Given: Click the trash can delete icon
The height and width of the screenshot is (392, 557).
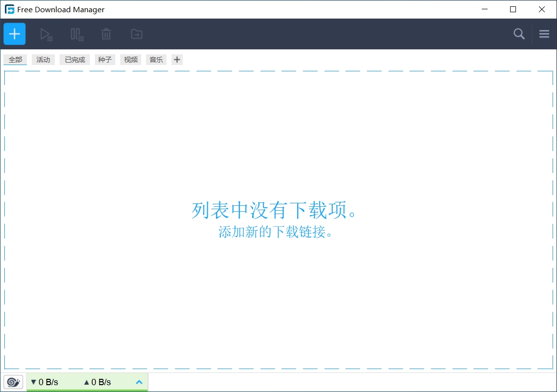Looking at the screenshot, I should pyautogui.click(x=106, y=34).
